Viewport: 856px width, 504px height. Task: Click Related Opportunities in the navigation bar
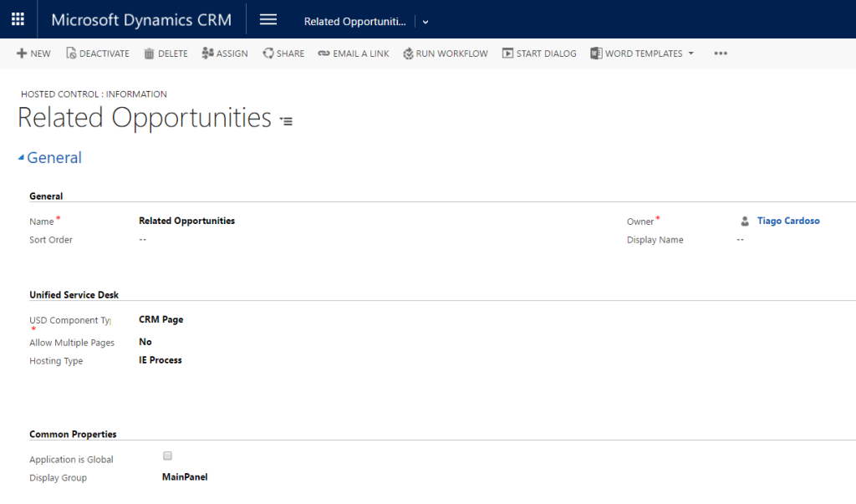coord(354,22)
